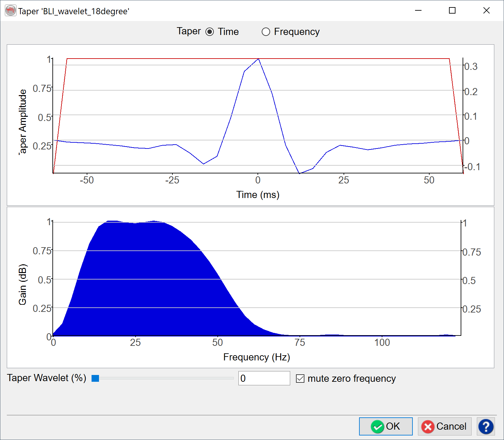Select the Time taper radio button
504x440 pixels.
210,32
